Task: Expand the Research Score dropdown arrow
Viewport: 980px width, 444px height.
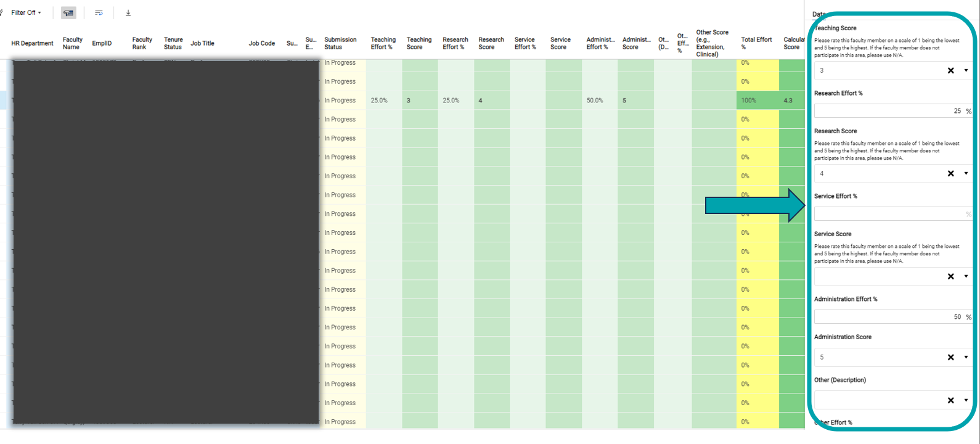Action: (x=966, y=173)
